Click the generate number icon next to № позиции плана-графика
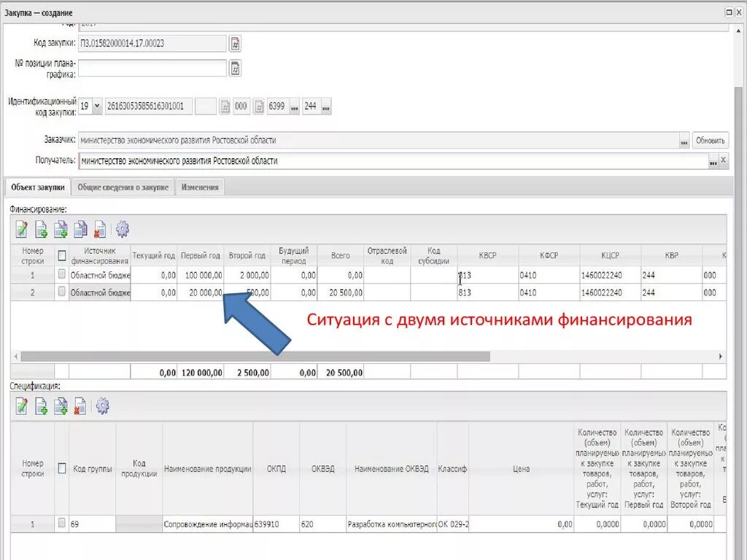 pos(235,68)
